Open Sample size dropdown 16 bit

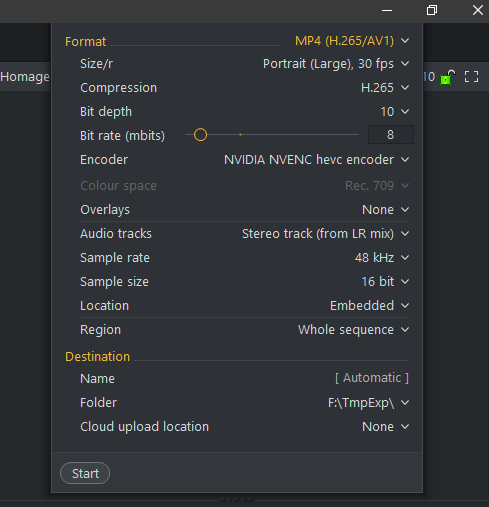[x=386, y=282]
